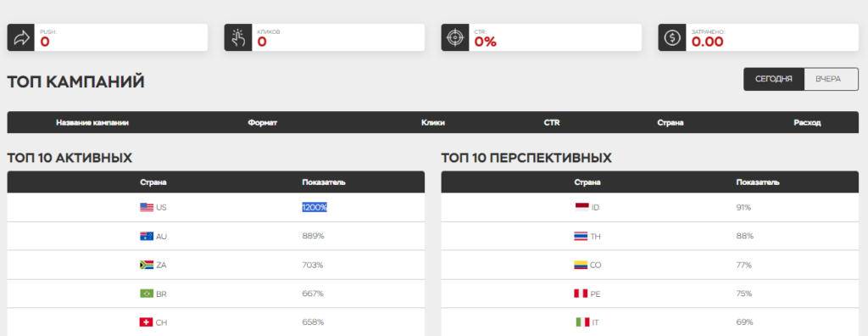Click the Indonesia flag icon
Image resolution: width=868 pixels, height=336 pixels.
point(581,207)
